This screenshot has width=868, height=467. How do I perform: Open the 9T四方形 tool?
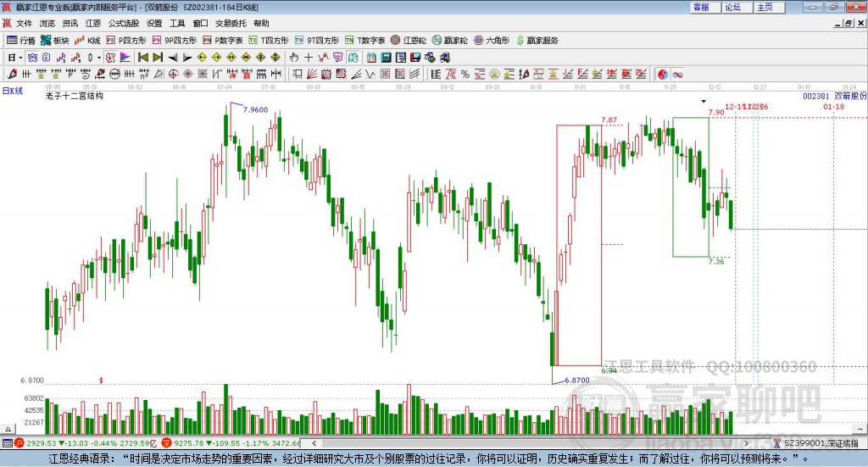(317, 41)
